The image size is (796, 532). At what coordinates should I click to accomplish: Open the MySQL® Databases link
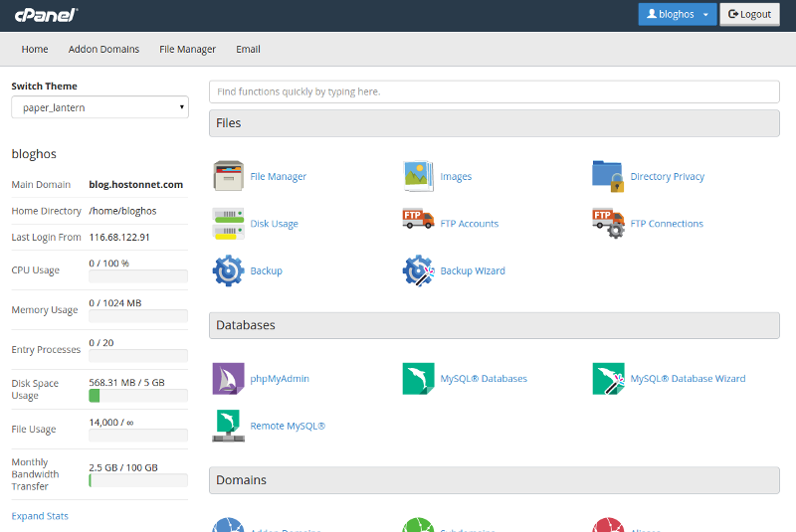click(484, 379)
